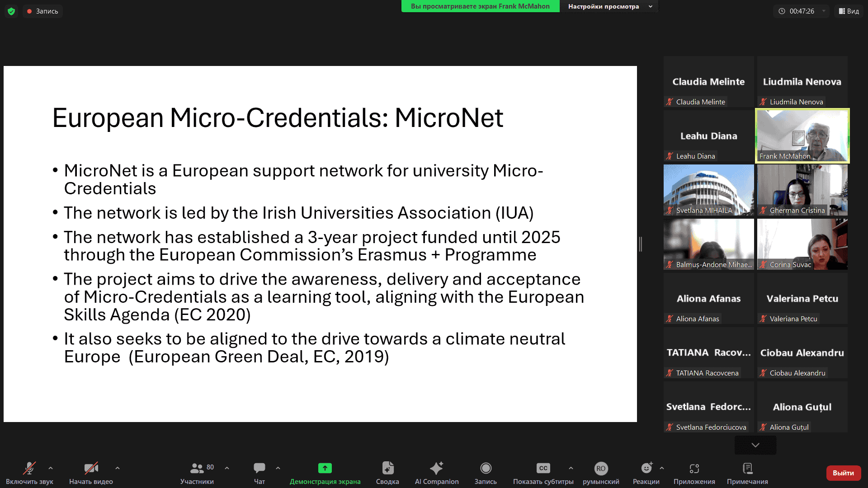868x488 pixels.
Task: Open the Вид view menu
Action: (x=849, y=11)
